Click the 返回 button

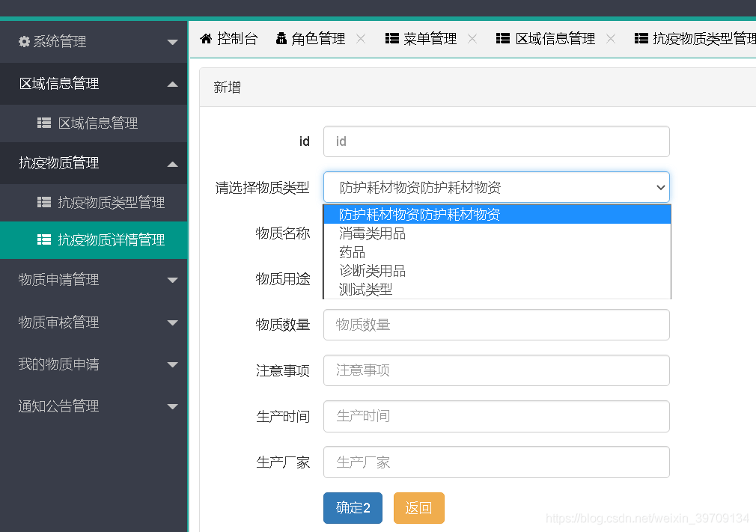pyautogui.click(x=418, y=508)
